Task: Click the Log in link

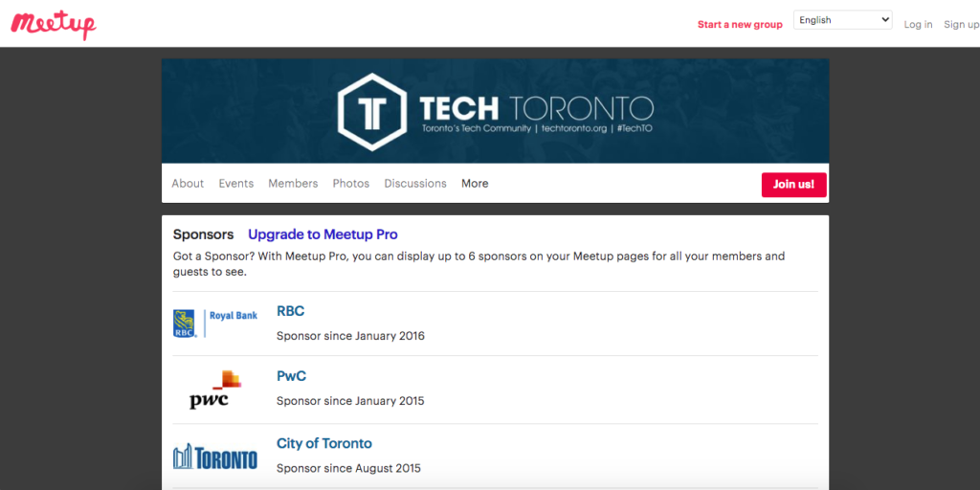Action: pyautogui.click(x=918, y=24)
